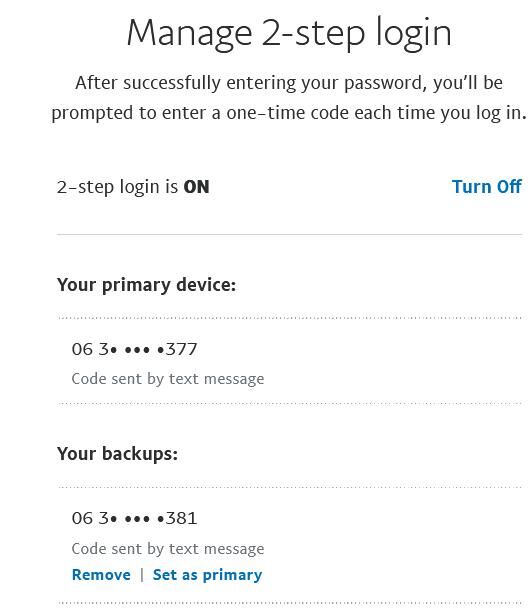Viewport: 531px width, 608px height.
Task: Click the separator between Remove and Set as primary
Action: click(142, 575)
